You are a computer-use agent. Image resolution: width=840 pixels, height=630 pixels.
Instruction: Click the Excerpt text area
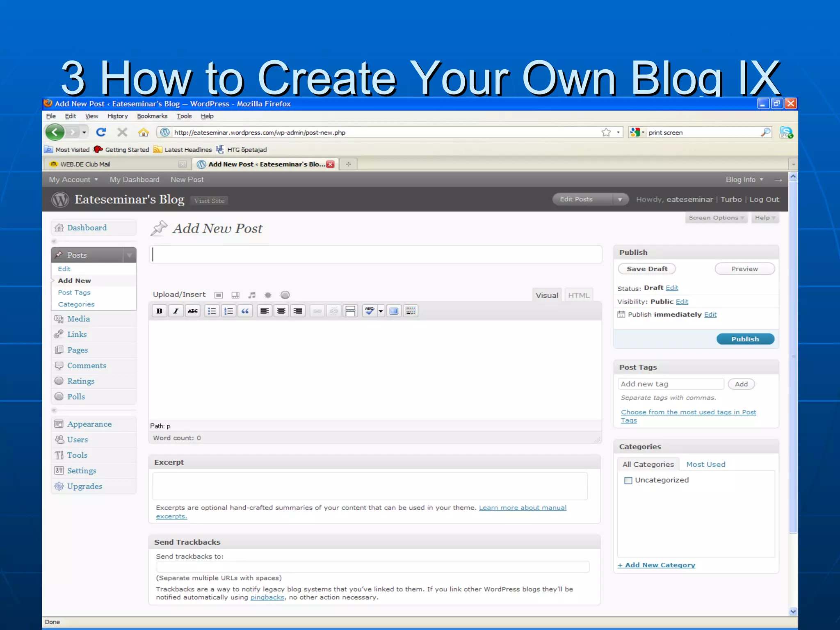point(370,486)
